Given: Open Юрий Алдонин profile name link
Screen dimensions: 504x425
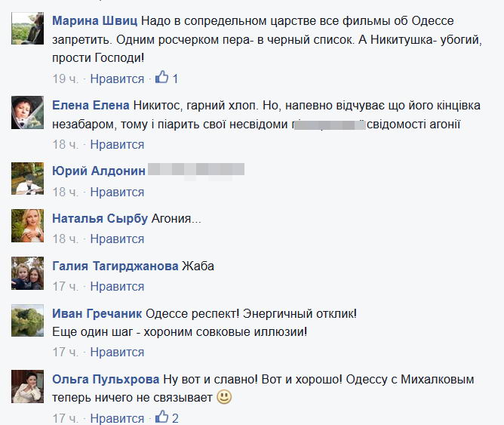Looking at the screenshot, I should point(99,171).
